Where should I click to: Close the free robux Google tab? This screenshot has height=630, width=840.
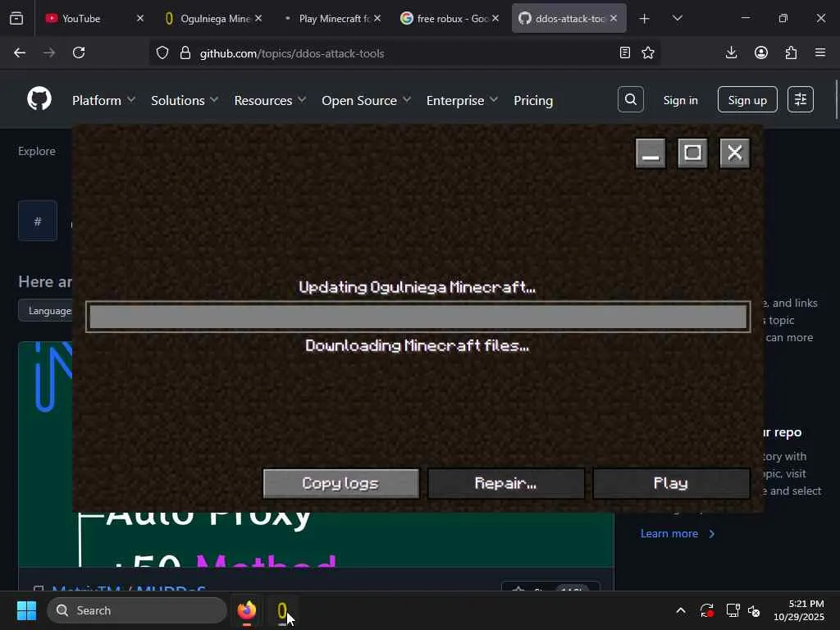[x=495, y=18]
